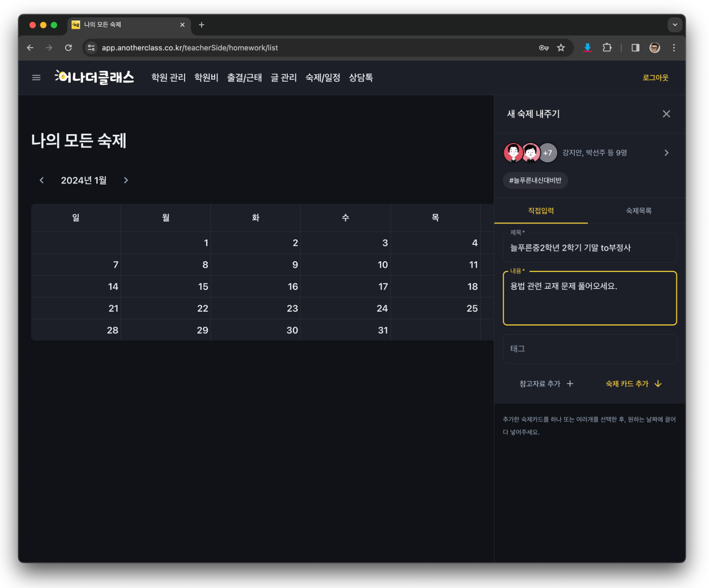The image size is (709, 588).
Task: Switch to the 숙제목록 tab
Action: click(x=638, y=211)
